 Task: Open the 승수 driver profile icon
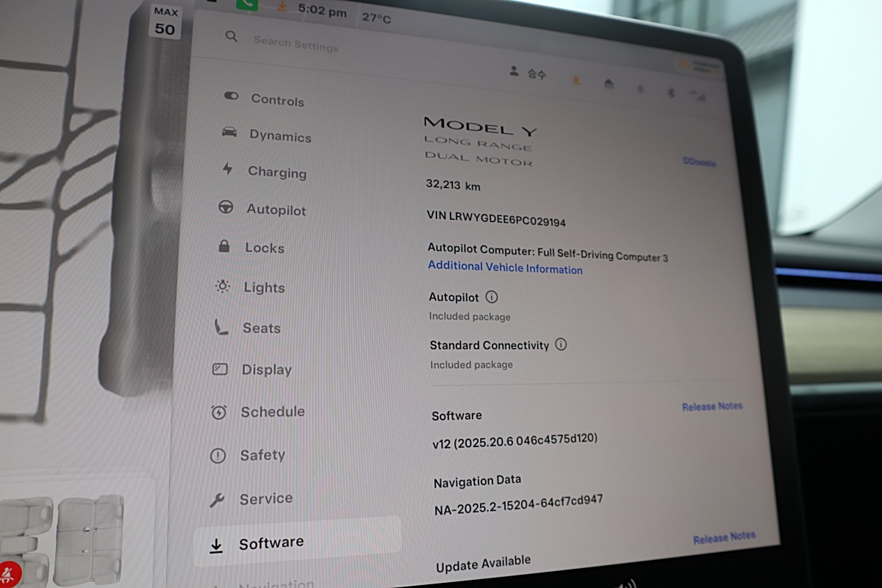pos(514,71)
